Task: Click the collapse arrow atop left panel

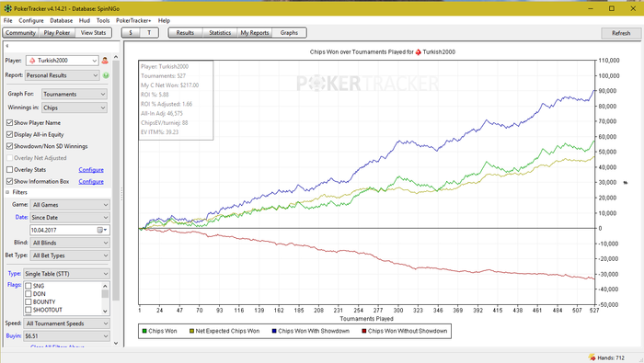Action: pyautogui.click(x=7, y=46)
